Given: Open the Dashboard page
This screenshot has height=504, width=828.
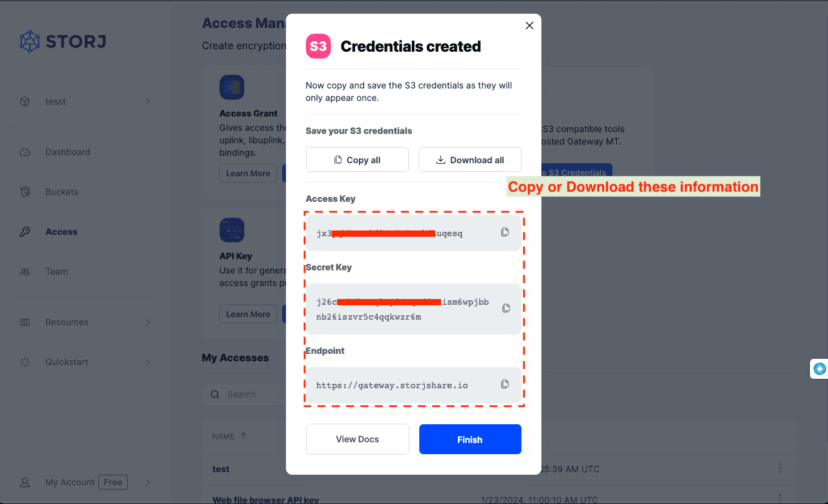Looking at the screenshot, I should pyautogui.click(x=67, y=152).
